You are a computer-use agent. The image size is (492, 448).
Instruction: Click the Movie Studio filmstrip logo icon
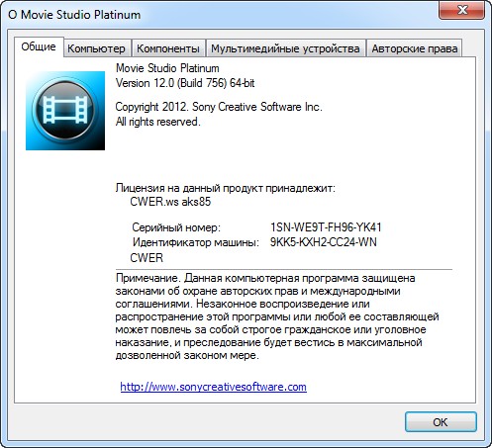(65, 111)
